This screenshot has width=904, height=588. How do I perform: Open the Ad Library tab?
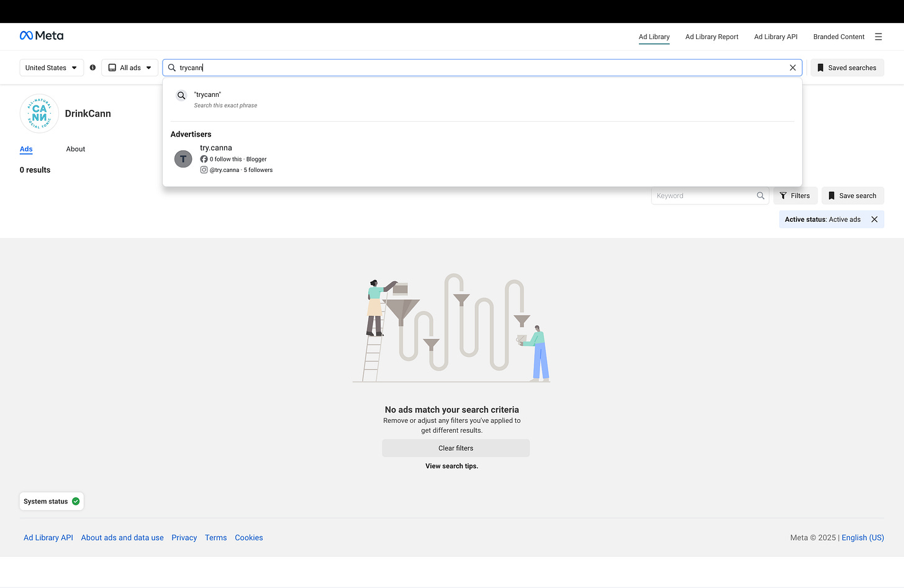point(654,37)
